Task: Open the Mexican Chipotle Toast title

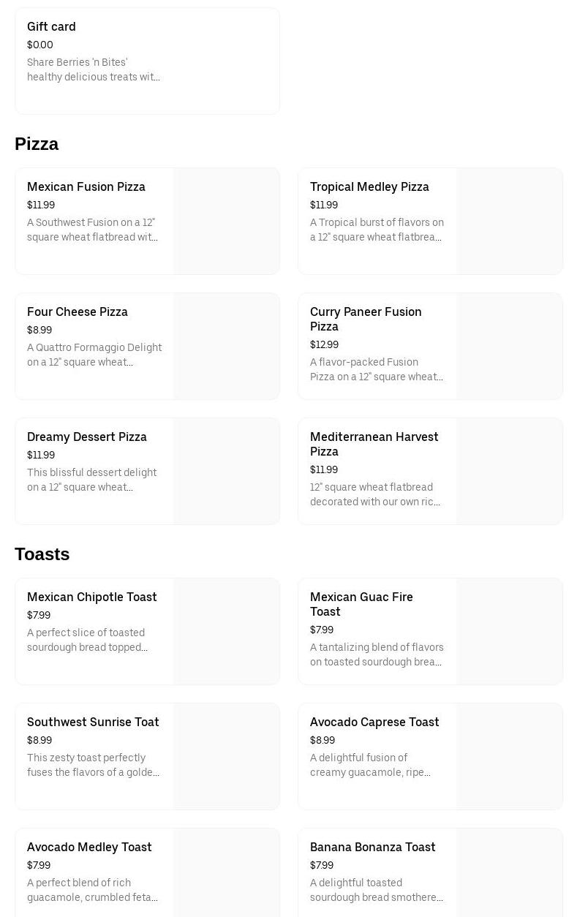Action: 92,597
